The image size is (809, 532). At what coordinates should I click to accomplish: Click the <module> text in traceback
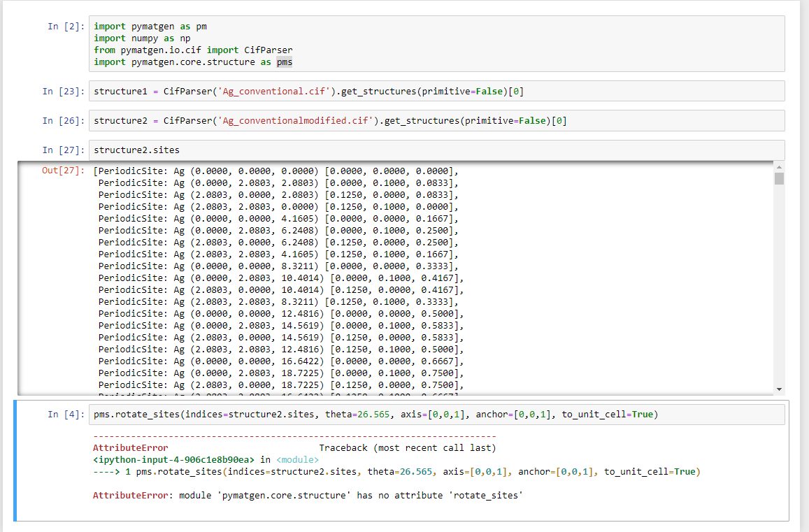297,460
